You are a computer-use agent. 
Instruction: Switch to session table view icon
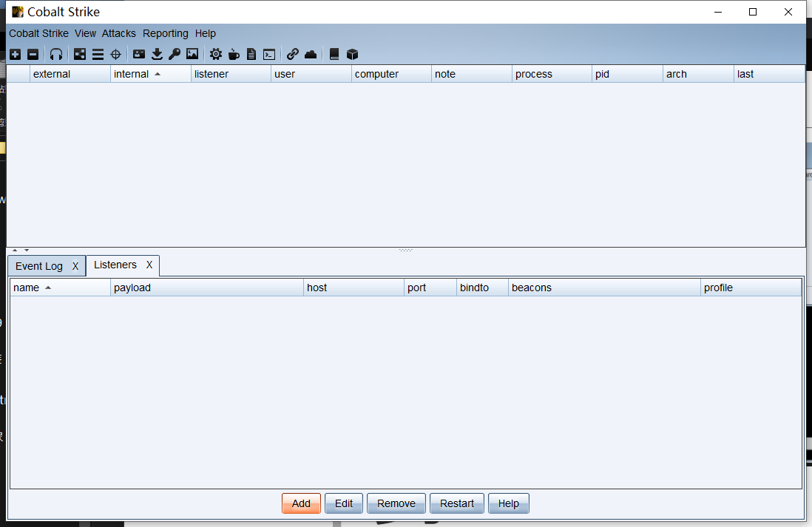(x=98, y=55)
